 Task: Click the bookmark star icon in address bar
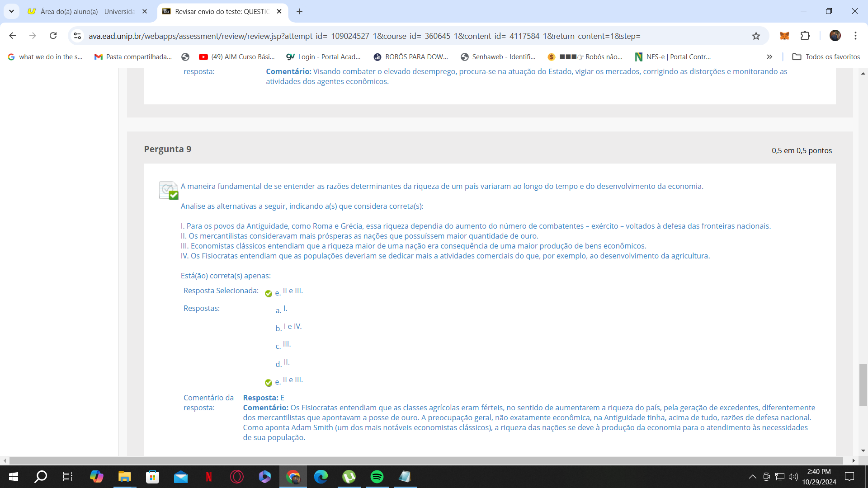pos(756,36)
